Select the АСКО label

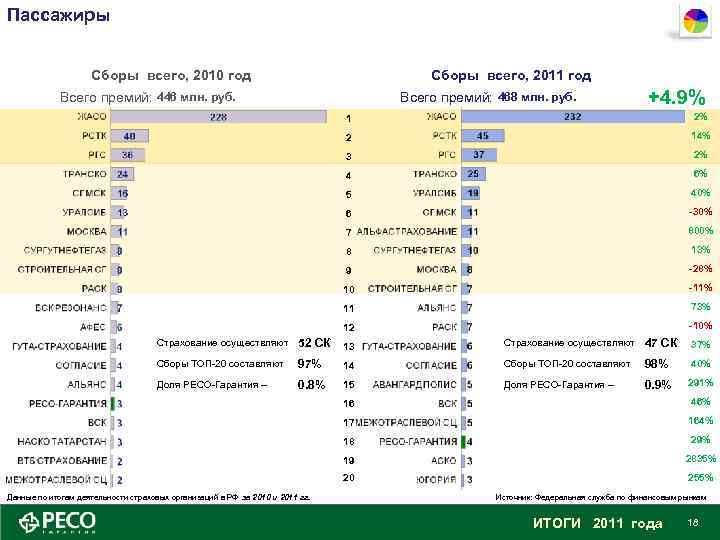coord(444,461)
